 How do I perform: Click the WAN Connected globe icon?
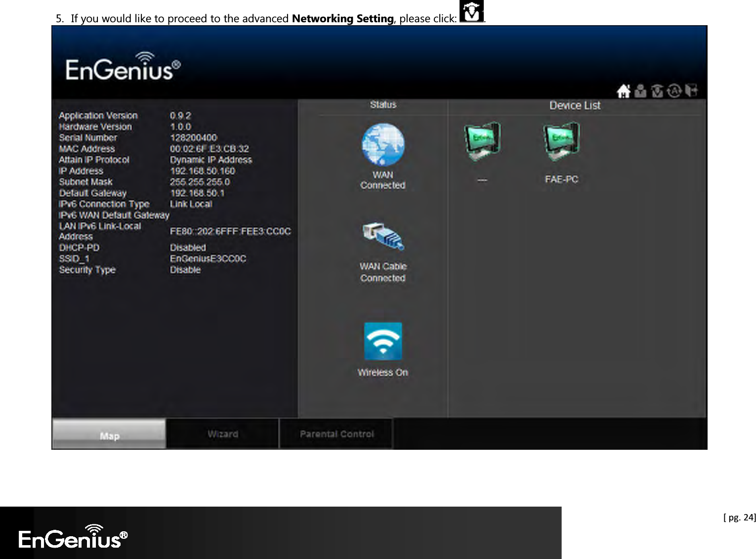click(383, 144)
